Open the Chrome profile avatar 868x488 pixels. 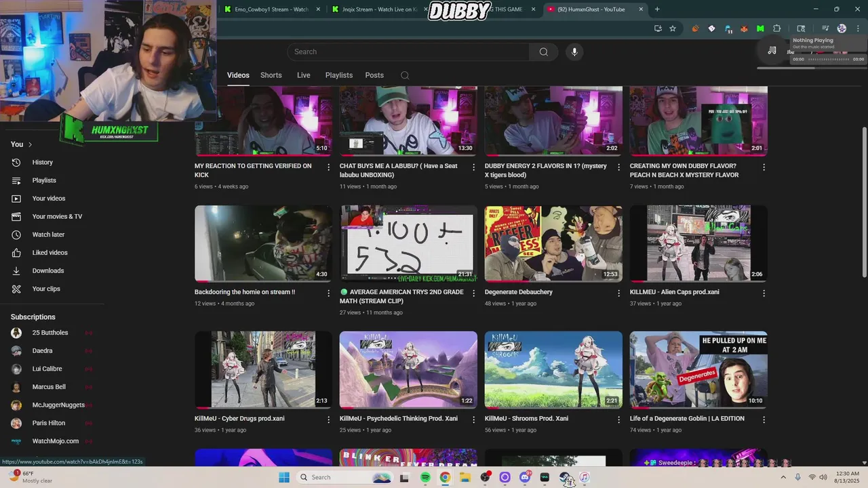[x=842, y=28]
